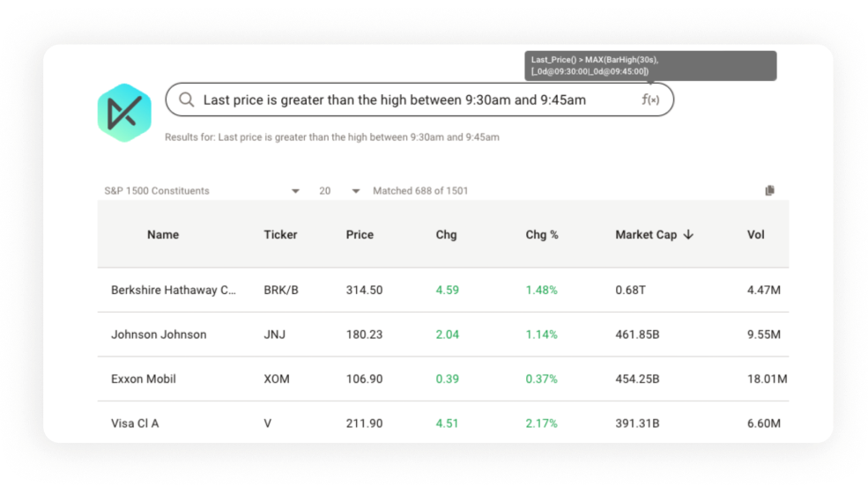Open the Berkshire Hathaway row
The width and height of the screenshot is (868, 493).
174,290
